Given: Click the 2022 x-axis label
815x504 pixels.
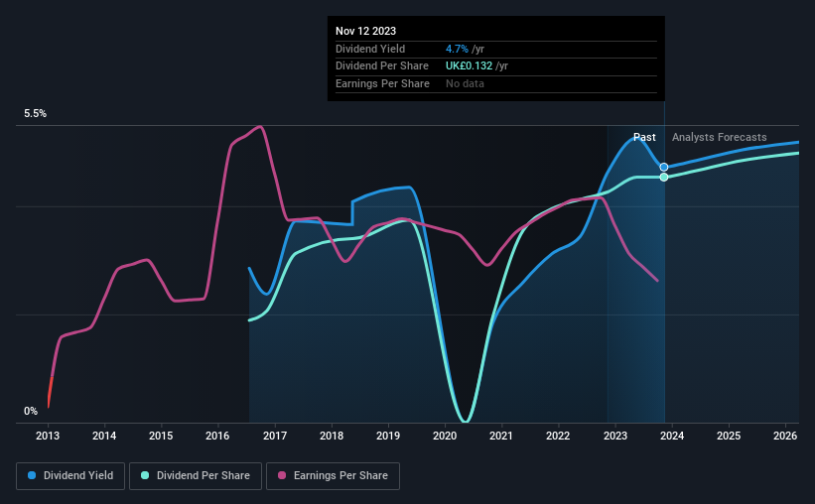Looking at the screenshot, I should [558, 436].
